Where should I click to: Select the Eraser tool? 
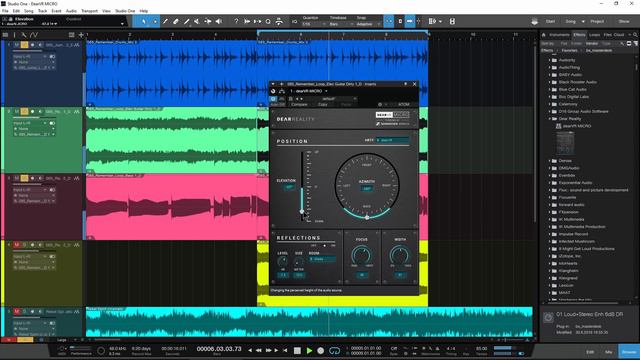coord(176,21)
